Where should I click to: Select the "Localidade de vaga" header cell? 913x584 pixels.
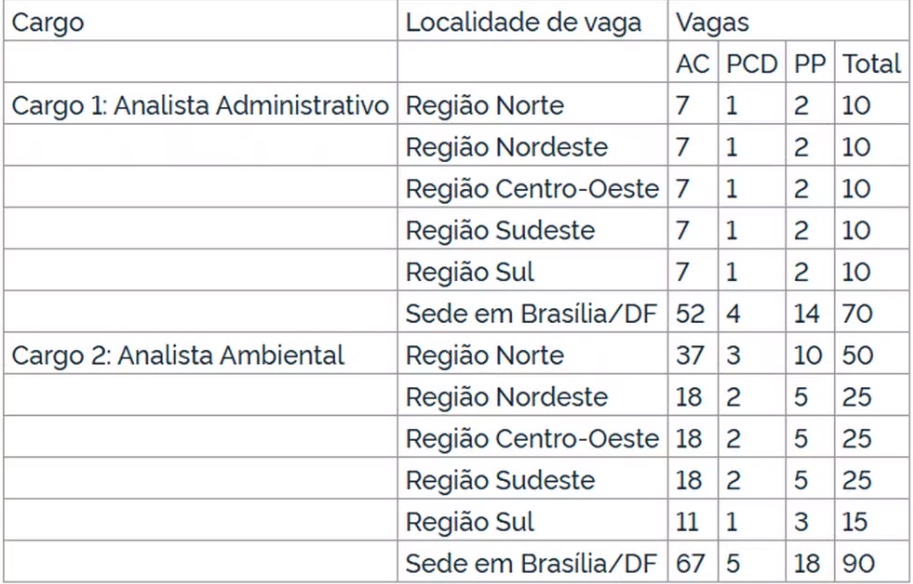click(522, 23)
